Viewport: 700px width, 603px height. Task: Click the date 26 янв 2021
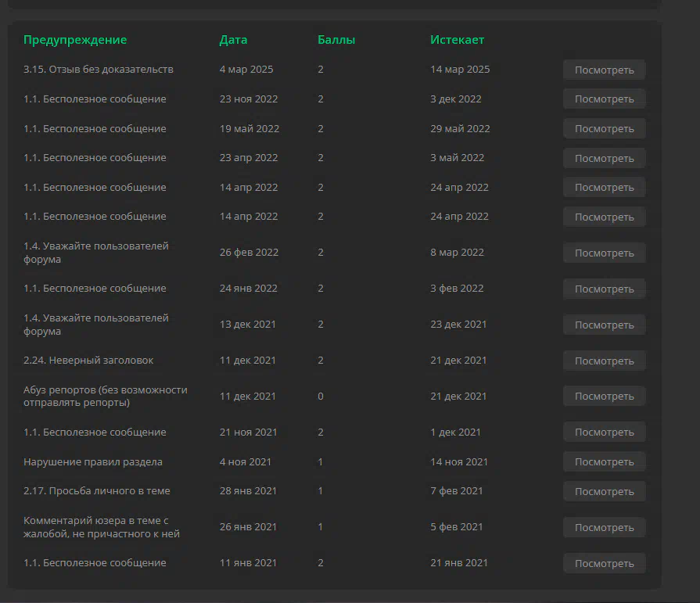pos(248,527)
